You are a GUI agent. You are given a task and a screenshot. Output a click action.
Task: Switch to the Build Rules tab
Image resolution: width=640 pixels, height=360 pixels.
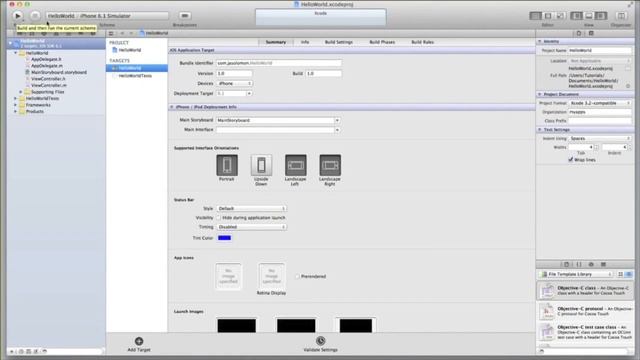point(422,42)
